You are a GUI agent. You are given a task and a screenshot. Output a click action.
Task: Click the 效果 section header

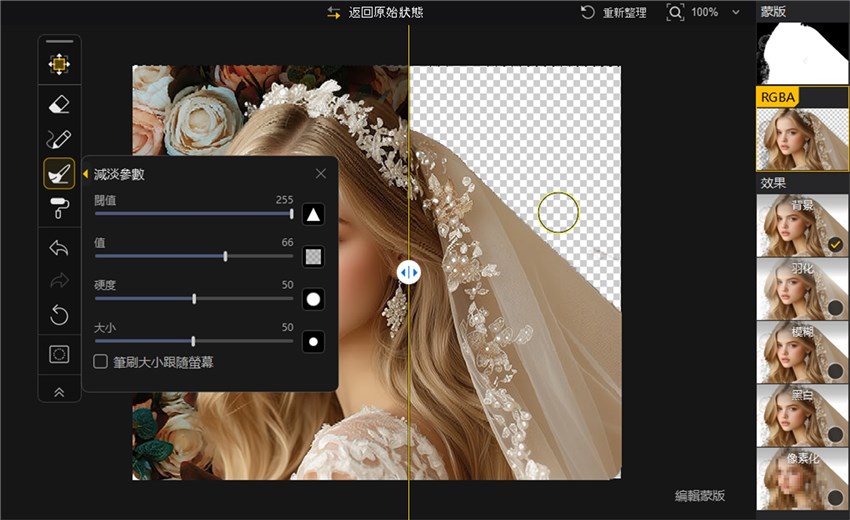click(773, 183)
